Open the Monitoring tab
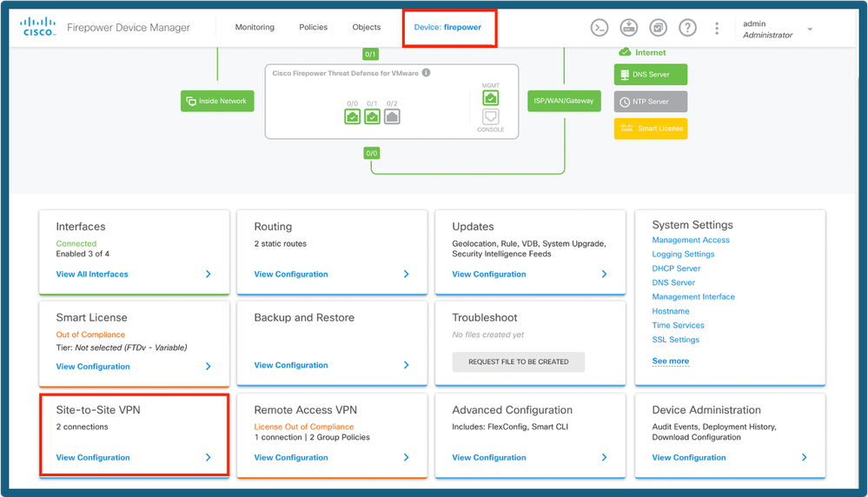Screen dimensions: 868x497 255,27
